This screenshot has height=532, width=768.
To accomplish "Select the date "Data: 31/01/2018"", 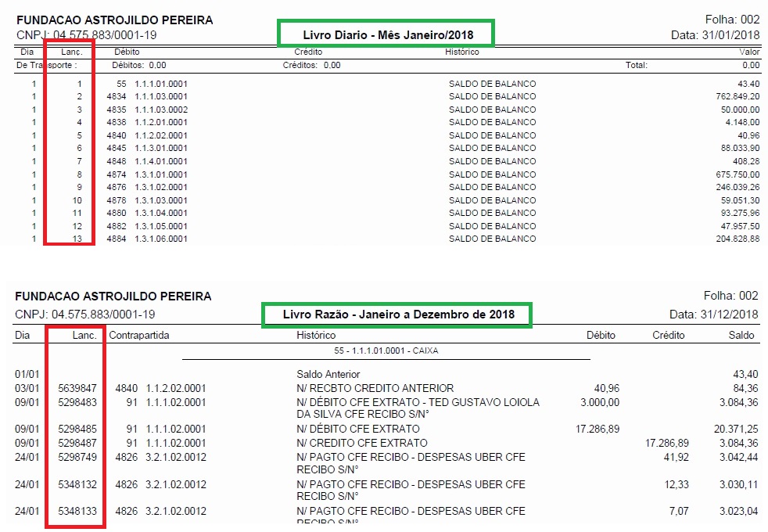I will pyautogui.click(x=715, y=34).
